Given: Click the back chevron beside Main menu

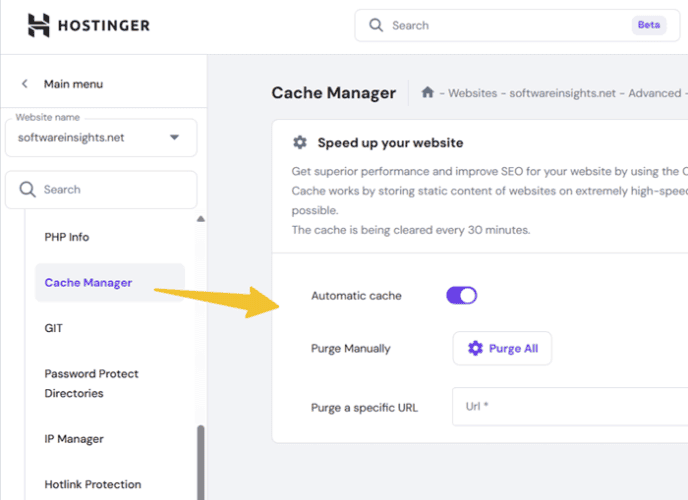Looking at the screenshot, I should click(x=25, y=84).
